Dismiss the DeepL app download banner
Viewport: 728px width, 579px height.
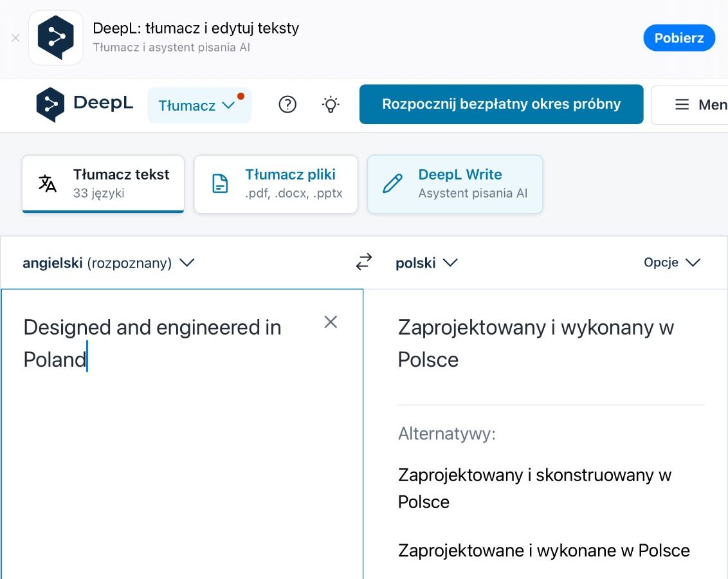pyautogui.click(x=15, y=38)
